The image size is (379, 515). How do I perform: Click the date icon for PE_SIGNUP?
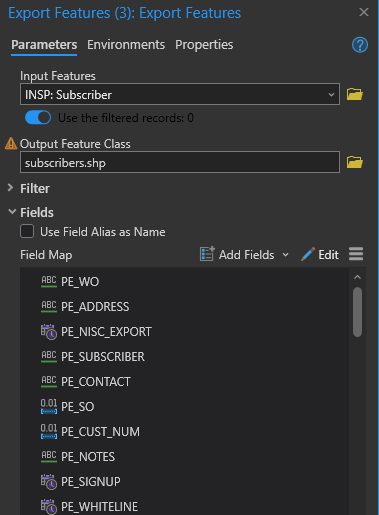tap(49, 482)
